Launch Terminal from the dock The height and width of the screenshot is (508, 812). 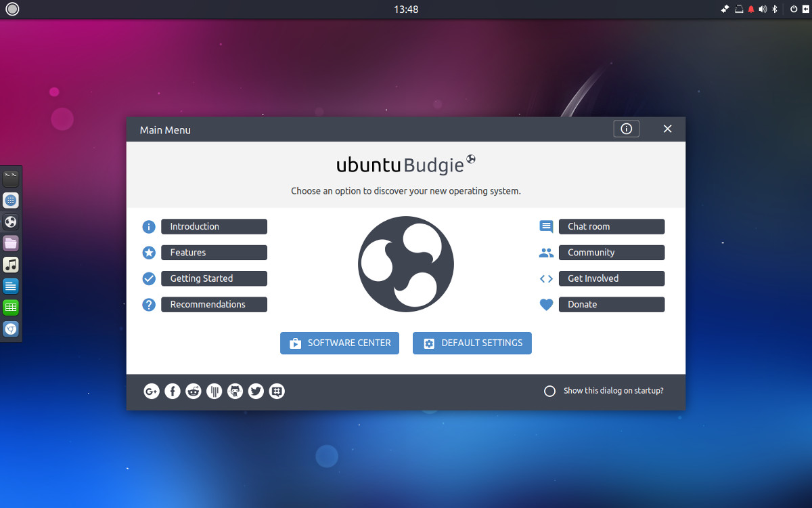click(11, 179)
